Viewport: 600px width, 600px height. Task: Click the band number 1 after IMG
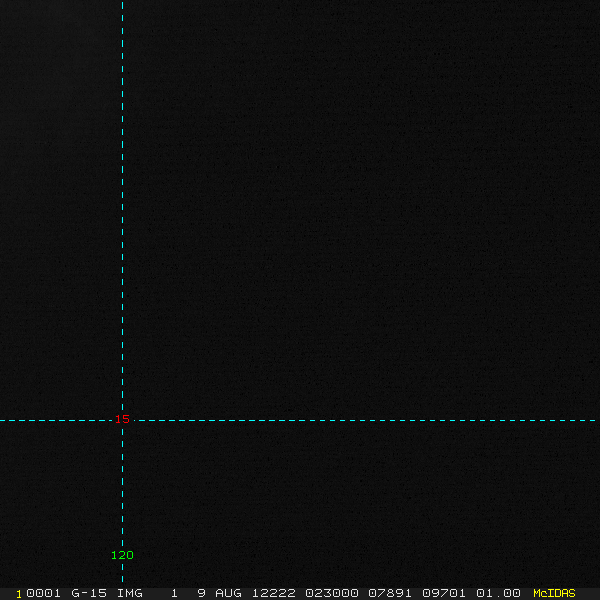point(174,593)
